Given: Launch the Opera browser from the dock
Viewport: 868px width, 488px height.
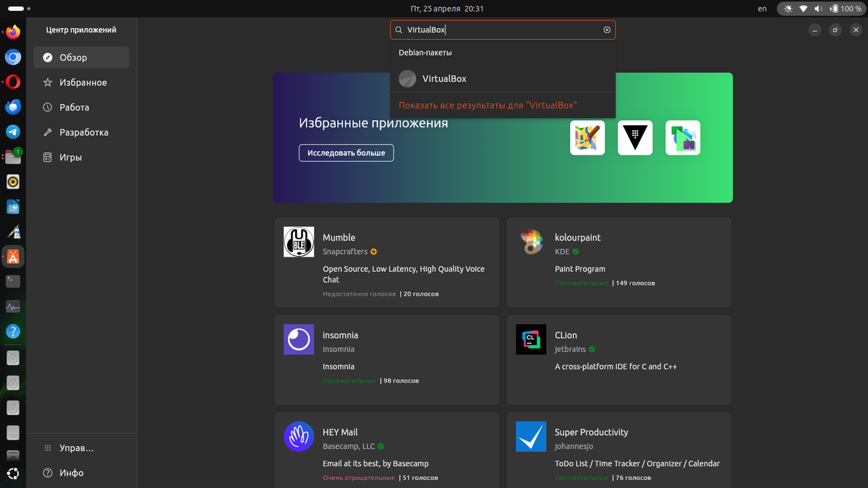Looking at the screenshot, I should tap(12, 82).
